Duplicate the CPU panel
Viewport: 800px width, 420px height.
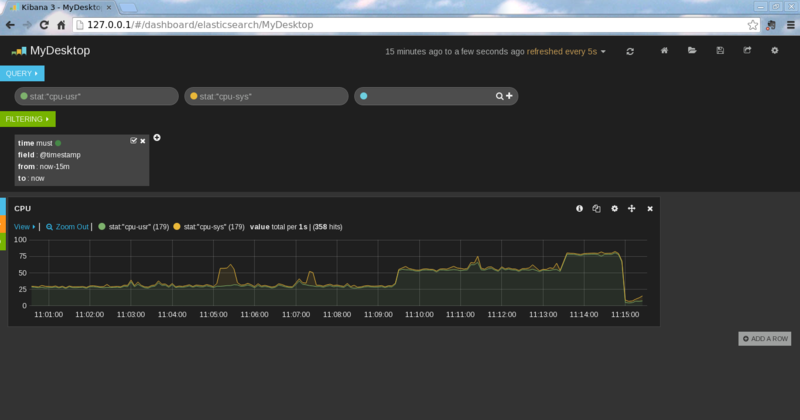[x=596, y=208]
